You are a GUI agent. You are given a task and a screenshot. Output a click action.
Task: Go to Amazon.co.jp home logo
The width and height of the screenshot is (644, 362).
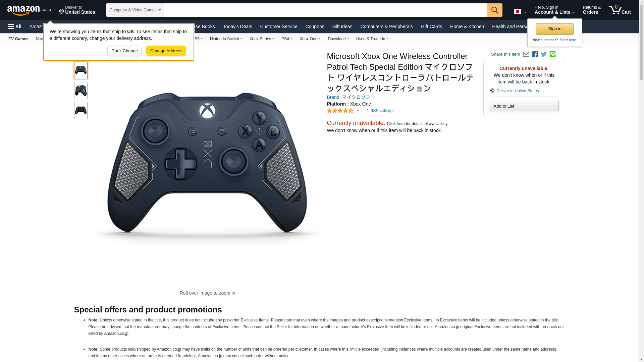point(29,10)
